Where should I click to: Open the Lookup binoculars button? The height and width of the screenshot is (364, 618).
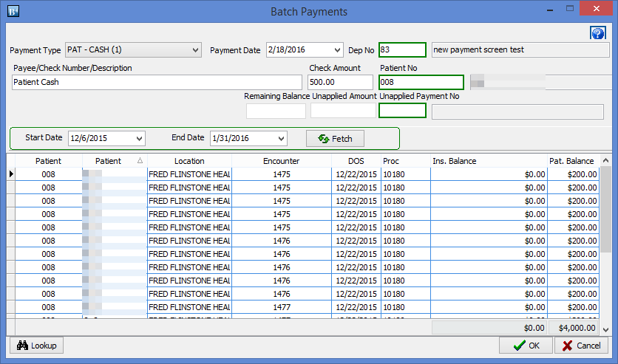[x=36, y=346]
